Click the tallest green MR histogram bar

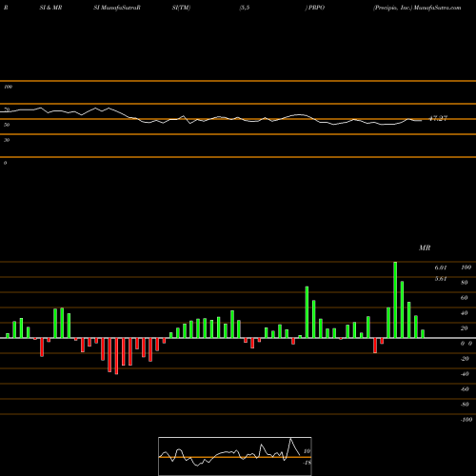click(x=395, y=300)
